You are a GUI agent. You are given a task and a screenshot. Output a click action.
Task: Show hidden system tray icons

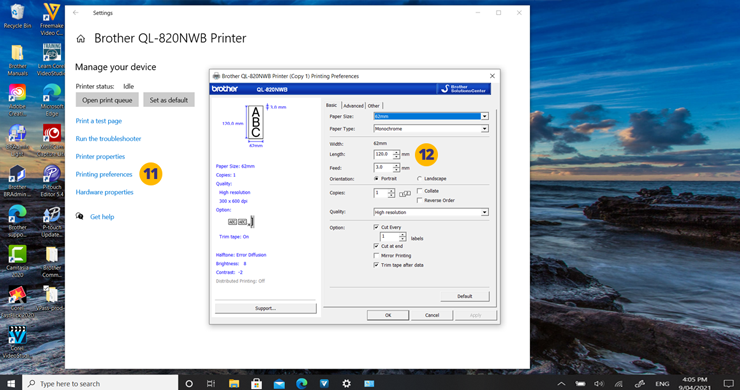click(561, 384)
